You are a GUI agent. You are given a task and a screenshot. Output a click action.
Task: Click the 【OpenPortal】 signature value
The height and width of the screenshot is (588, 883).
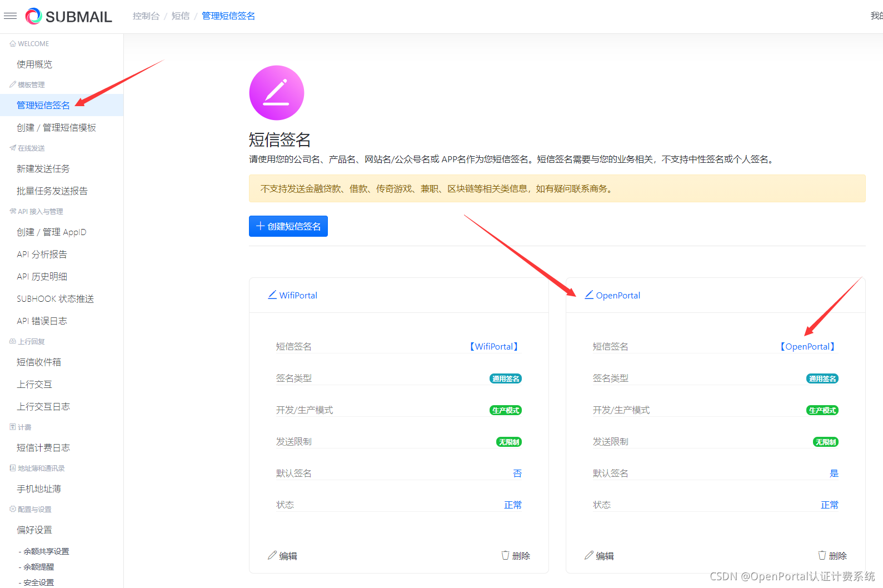[807, 346]
